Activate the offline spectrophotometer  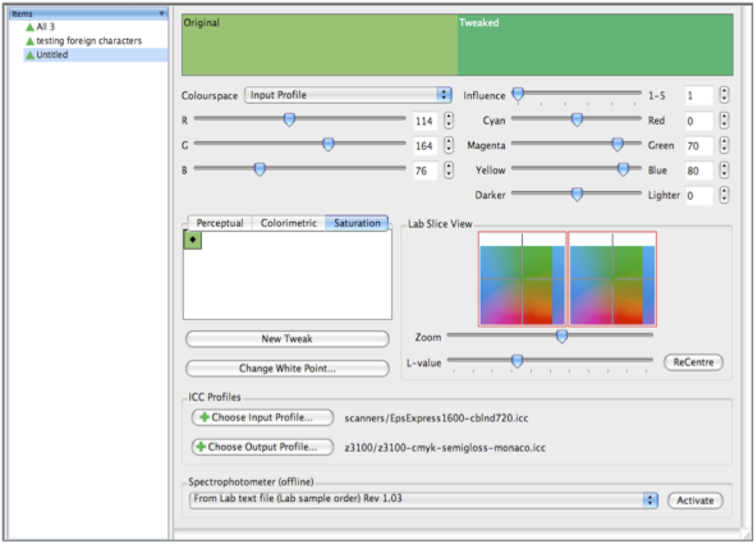(695, 500)
